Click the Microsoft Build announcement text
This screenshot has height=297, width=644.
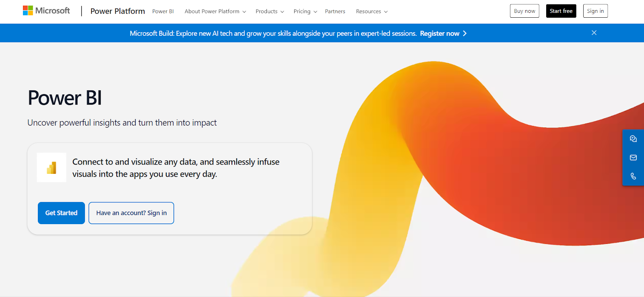pyautogui.click(x=273, y=33)
